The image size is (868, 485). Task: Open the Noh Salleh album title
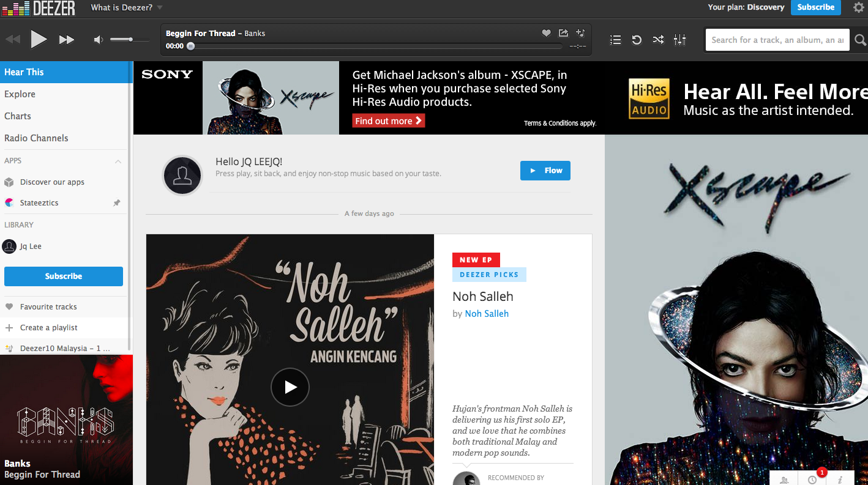coord(483,297)
